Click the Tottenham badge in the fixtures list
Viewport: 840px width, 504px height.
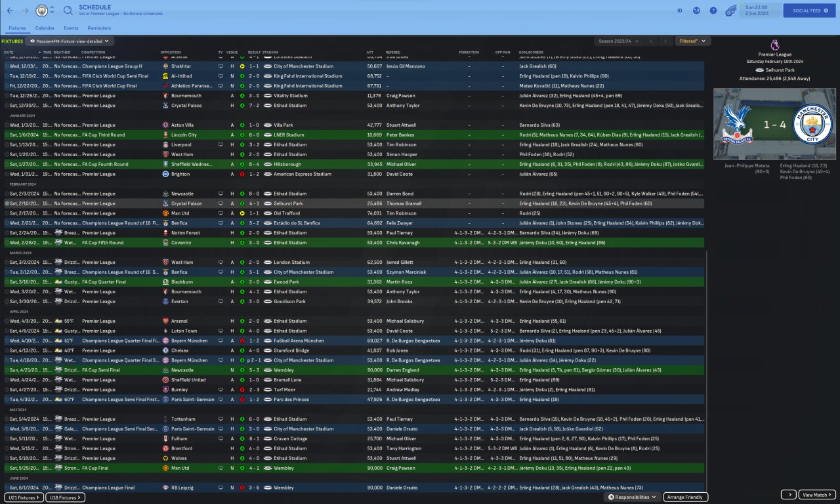click(x=165, y=419)
